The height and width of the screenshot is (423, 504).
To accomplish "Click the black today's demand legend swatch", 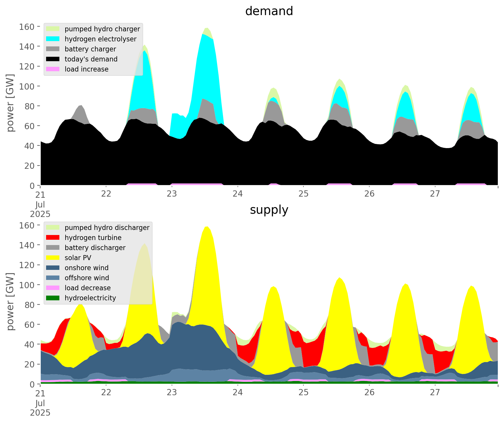I will [x=53, y=59].
